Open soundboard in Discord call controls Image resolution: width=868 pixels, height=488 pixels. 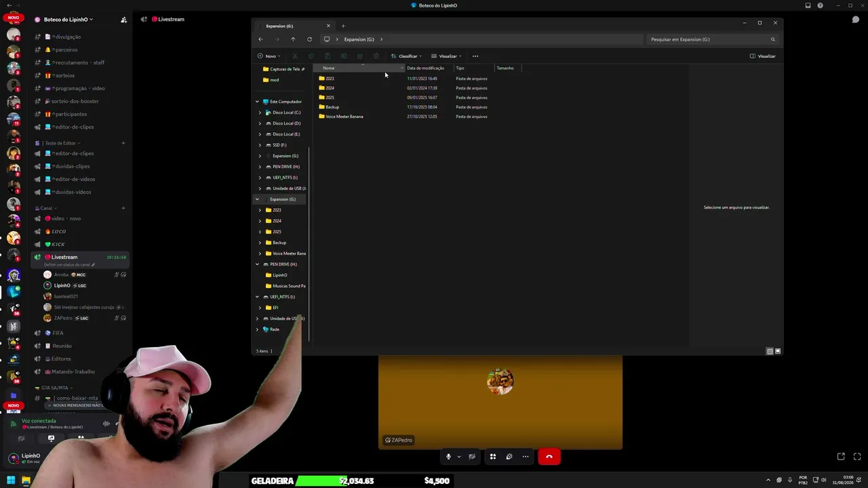(509, 457)
